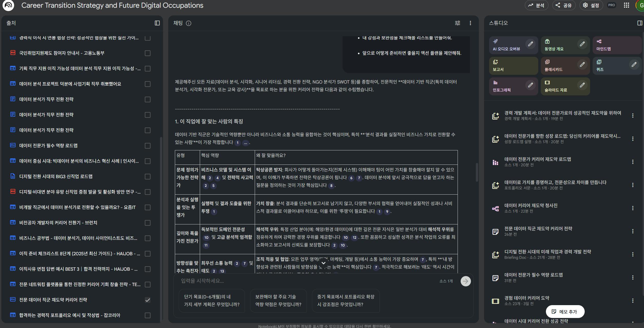644x328 pixels.
Task: Generate 플래시카드 in the Studio panel
Action: 558,66
